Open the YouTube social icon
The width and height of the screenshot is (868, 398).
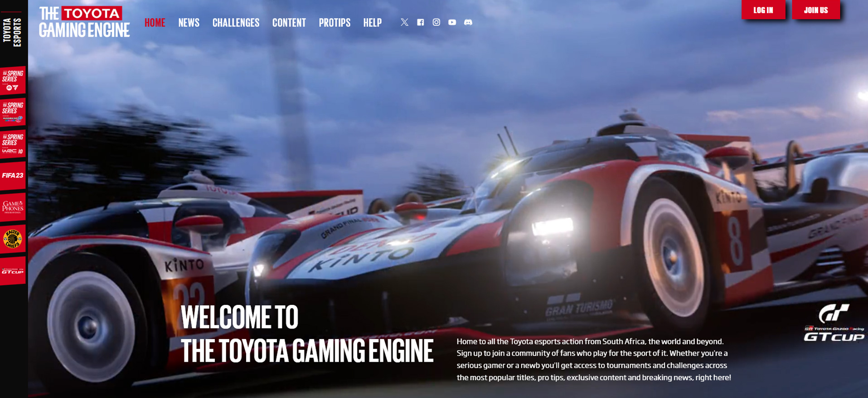[x=452, y=22]
